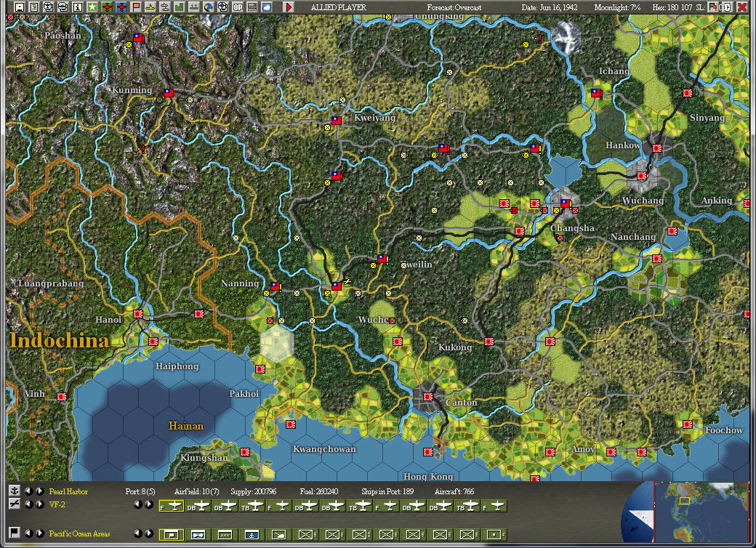This screenshot has width=756, height=548.
Task: Select the blue anchor naval unit icon
Action: pos(252,534)
